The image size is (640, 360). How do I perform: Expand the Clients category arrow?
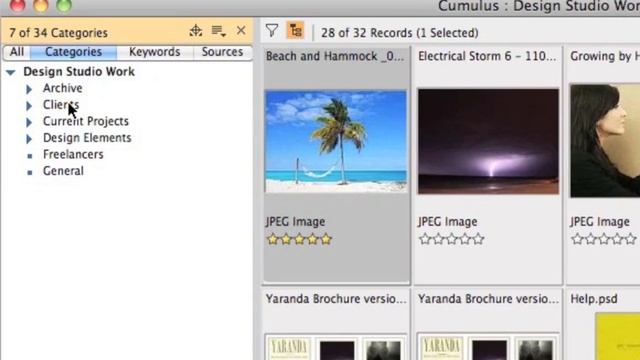point(29,105)
